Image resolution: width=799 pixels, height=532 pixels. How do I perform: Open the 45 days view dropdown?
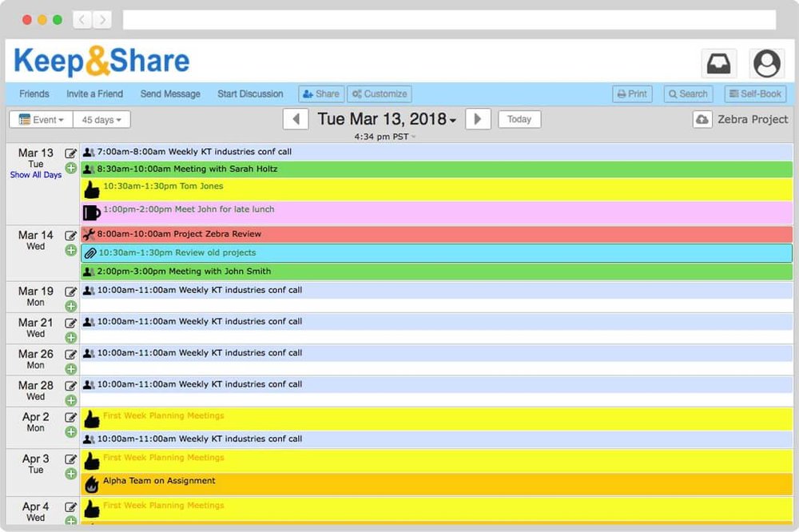[x=101, y=119]
